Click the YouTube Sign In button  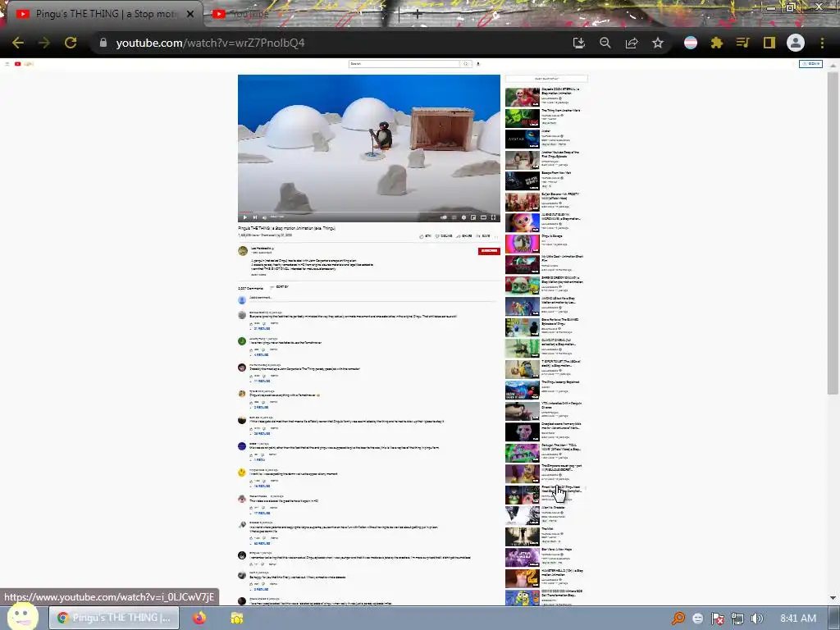click(x=810, y=64)
